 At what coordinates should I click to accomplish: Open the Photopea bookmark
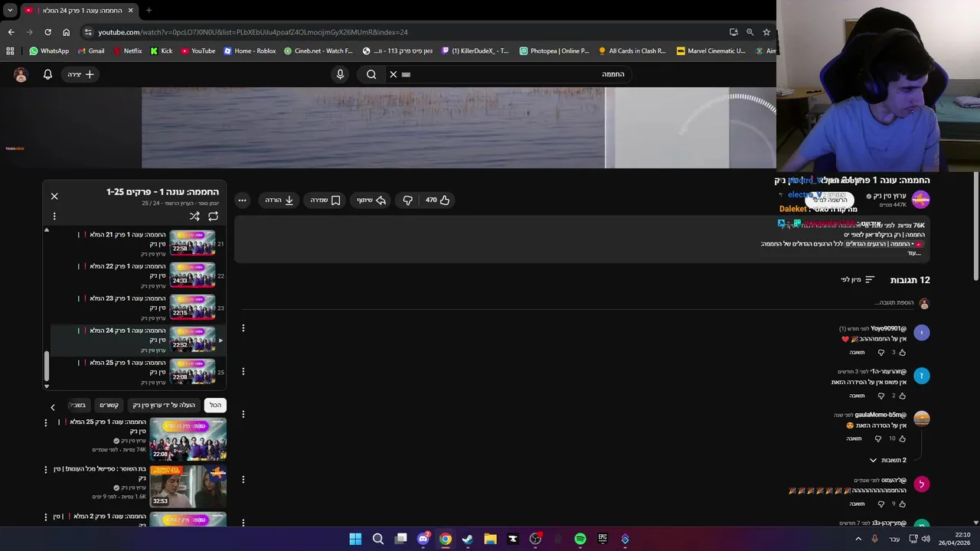[554, 51]
